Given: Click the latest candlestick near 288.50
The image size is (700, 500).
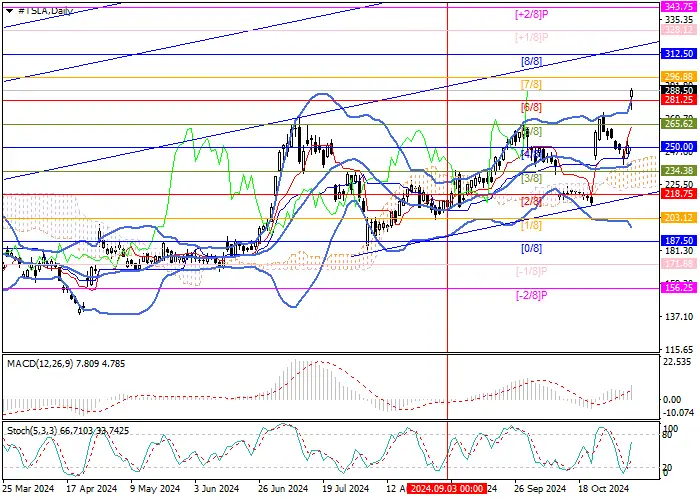Looking at the screenshot, I should (x=632, y=96).
